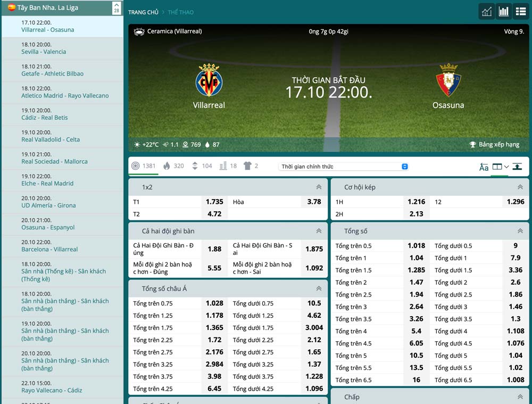Screen dimensions: 532x404
Task: Select 1H double chance 1.216
Action: click(x=417, y=202)
